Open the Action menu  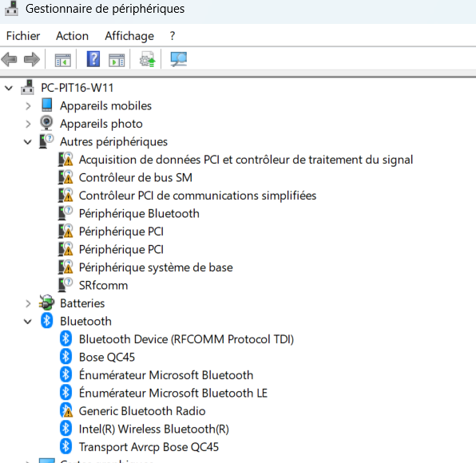pos(72,36)
